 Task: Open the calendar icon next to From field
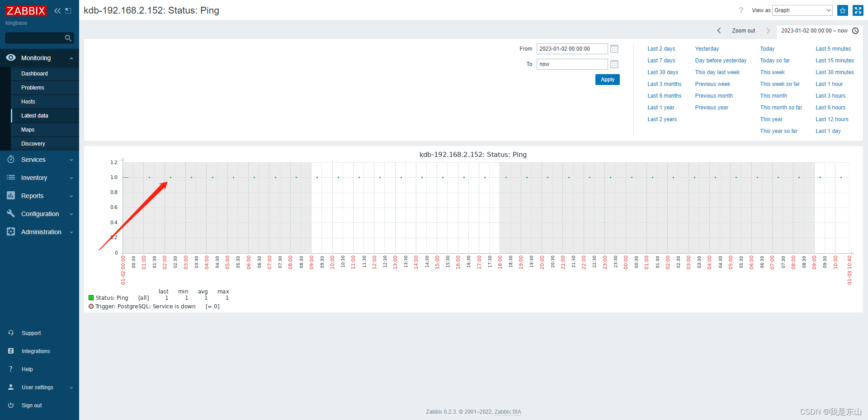614,49
